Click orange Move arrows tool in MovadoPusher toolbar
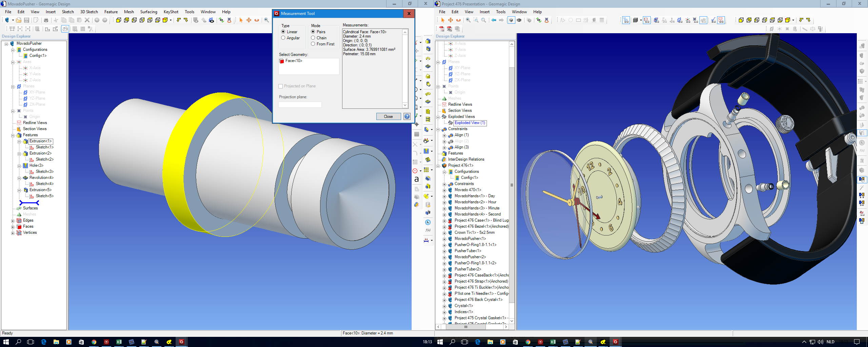This screenshot has width=868, height=347. point(249,20)
